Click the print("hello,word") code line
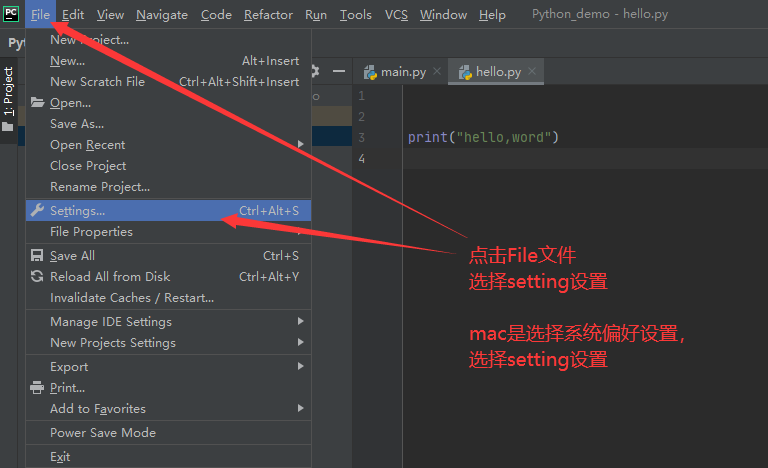This screenshot has height=468, width=768. click(x=483, y=137)
